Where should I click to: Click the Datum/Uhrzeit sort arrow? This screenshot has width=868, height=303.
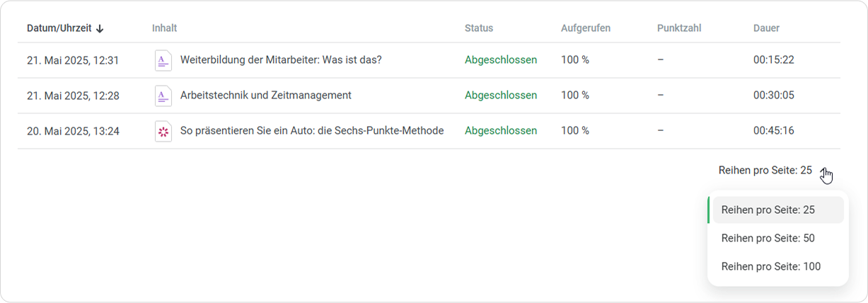(x=100, y=28)
